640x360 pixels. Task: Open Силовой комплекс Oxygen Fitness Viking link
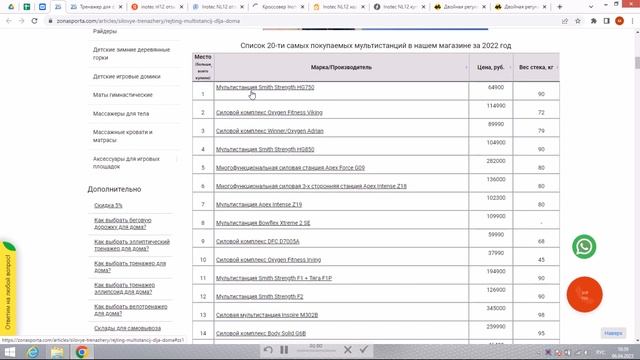[269, 112]
